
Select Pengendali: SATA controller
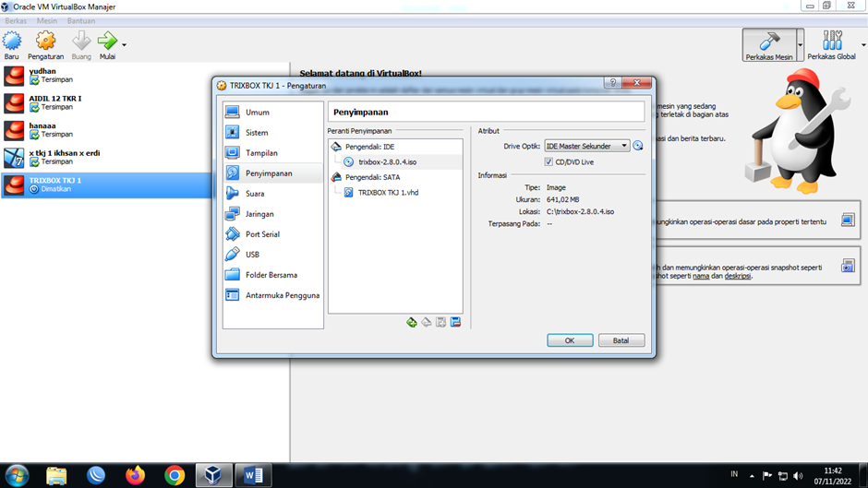395,177
